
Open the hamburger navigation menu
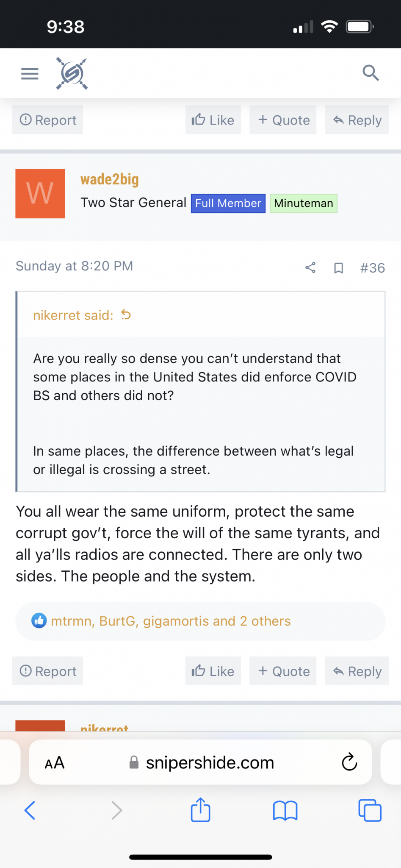point(30,74)
